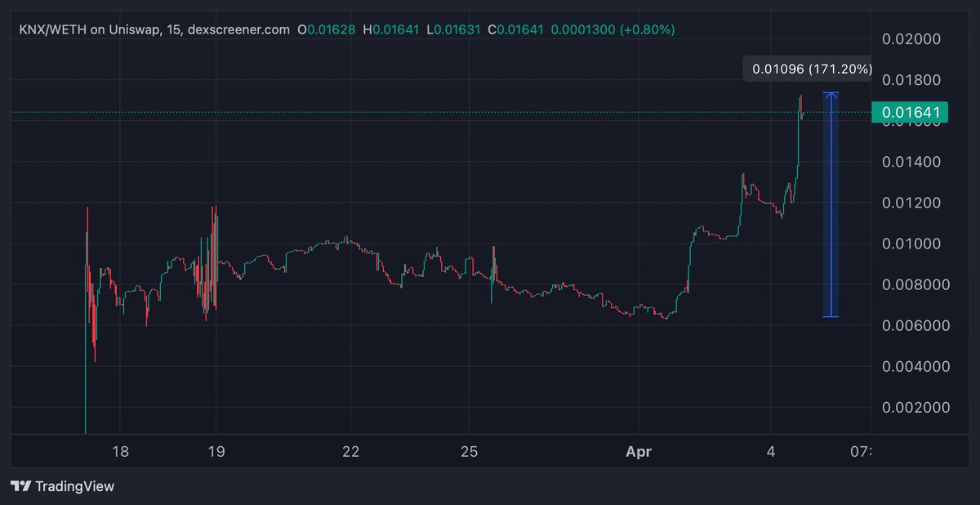
Task: Select time axis label 07:
Action: coord(861,451)
